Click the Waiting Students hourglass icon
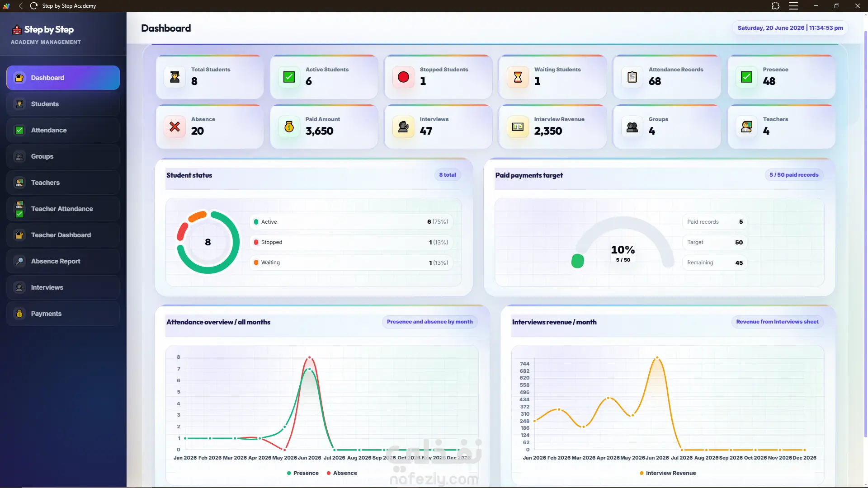 [x=518, y=77]
